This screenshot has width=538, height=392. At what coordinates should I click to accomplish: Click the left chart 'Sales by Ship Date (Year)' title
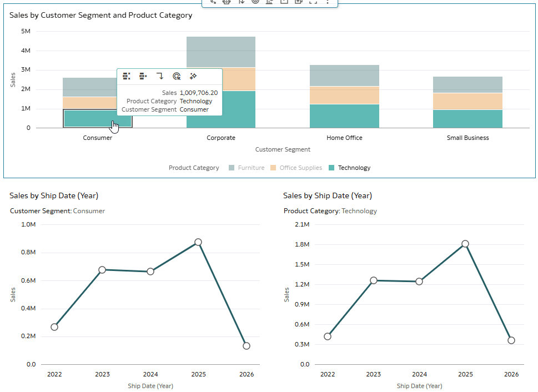click(54, 195)
